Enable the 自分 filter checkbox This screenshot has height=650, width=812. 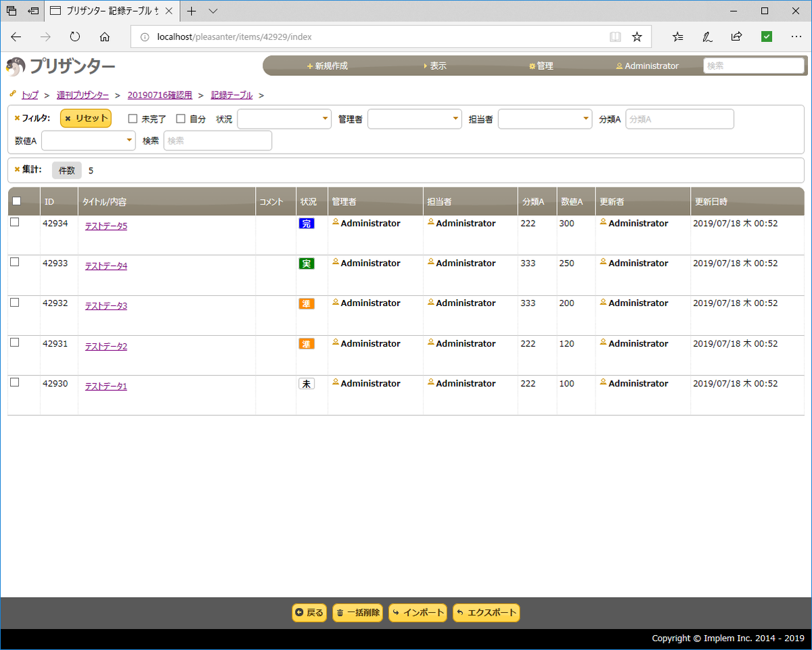(181, 118)
